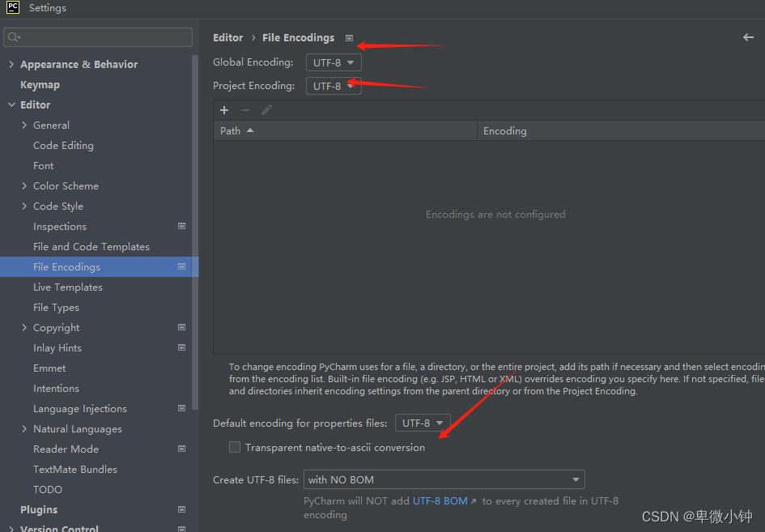
Task: Click project-level icon next to Inspections
Action: (181, 227)
